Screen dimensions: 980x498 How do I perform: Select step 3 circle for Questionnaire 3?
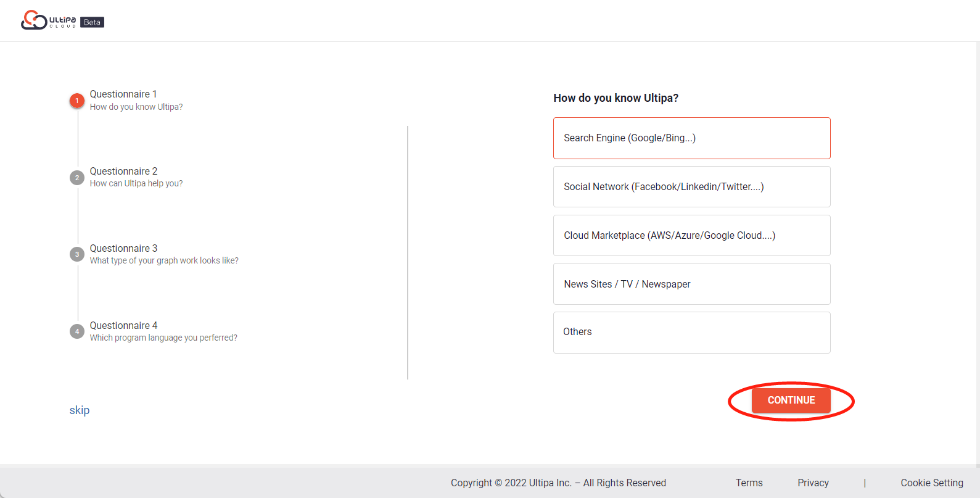77,254
